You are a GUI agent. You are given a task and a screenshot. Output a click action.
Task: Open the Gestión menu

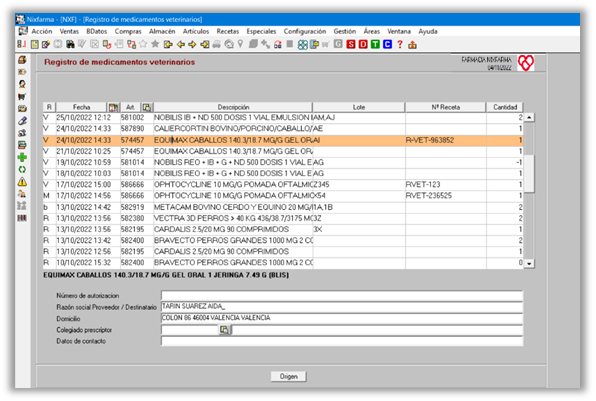pyautogui.click(x=345, y=32)
